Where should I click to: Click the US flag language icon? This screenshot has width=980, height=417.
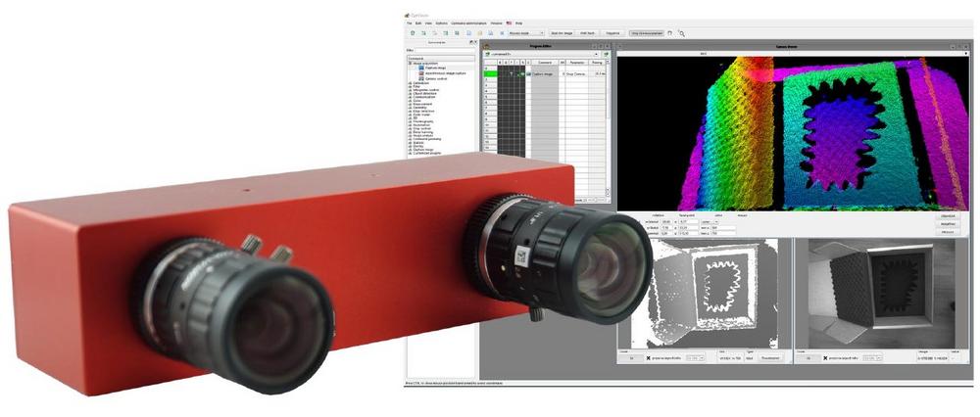(x=507, y=24)
